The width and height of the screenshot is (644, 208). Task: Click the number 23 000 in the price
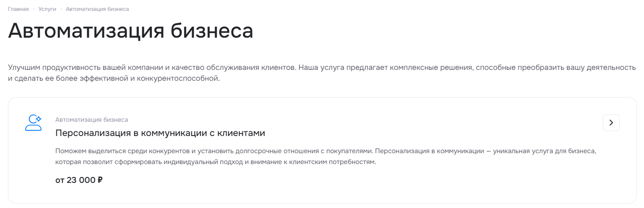tap(81, 180)
